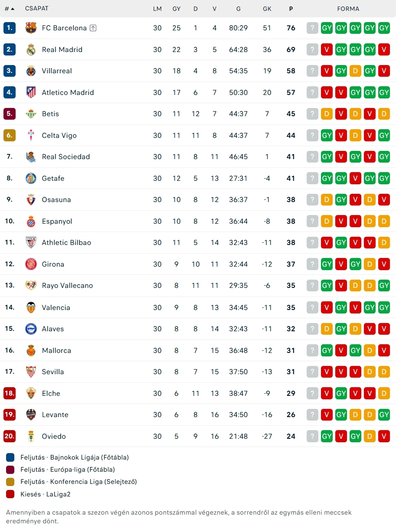Click the Atletico Madrid club crest
This screenshot has height=532, width=396.
pyautogui.click(x=31, y=92)
